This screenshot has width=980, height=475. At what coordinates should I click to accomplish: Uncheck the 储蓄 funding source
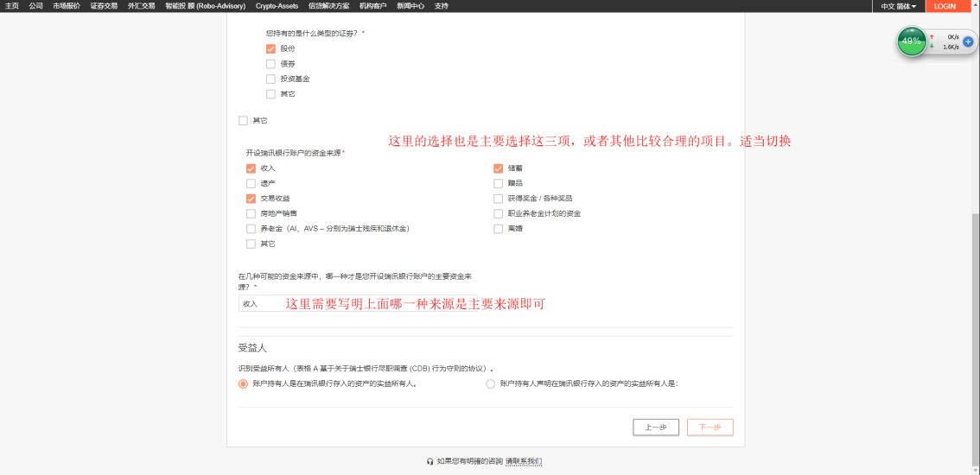(x=498, y=168)
